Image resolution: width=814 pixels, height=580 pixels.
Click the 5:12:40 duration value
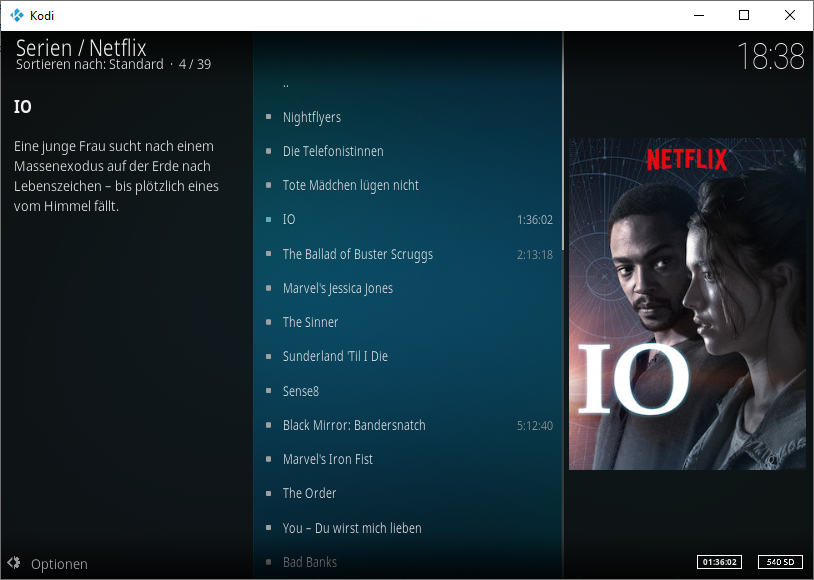tap(535, 425)
